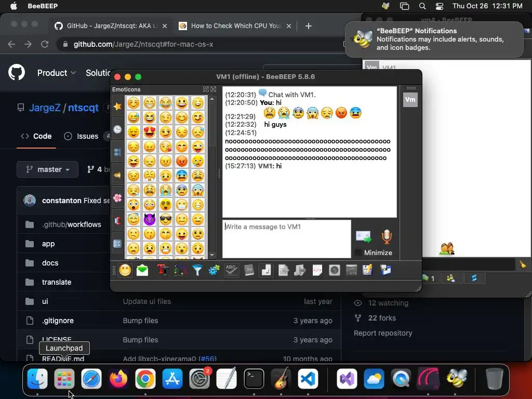Switch to the 'GitHub - JargeZ/ntscqt' browser tab
The height and width of the screenshot is (399, 532).
click(111, 26)
